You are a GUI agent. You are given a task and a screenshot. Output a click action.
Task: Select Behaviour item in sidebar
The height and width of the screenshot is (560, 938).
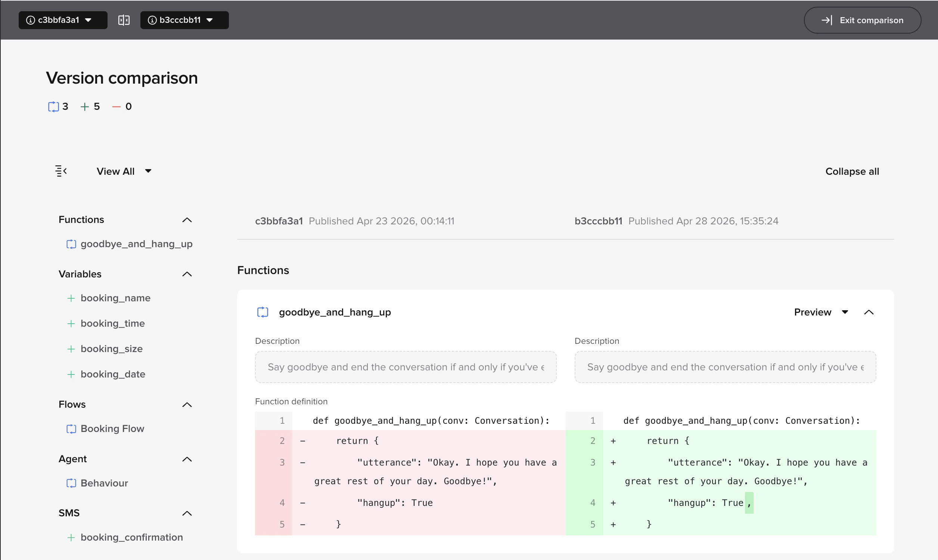coord(104,483)
